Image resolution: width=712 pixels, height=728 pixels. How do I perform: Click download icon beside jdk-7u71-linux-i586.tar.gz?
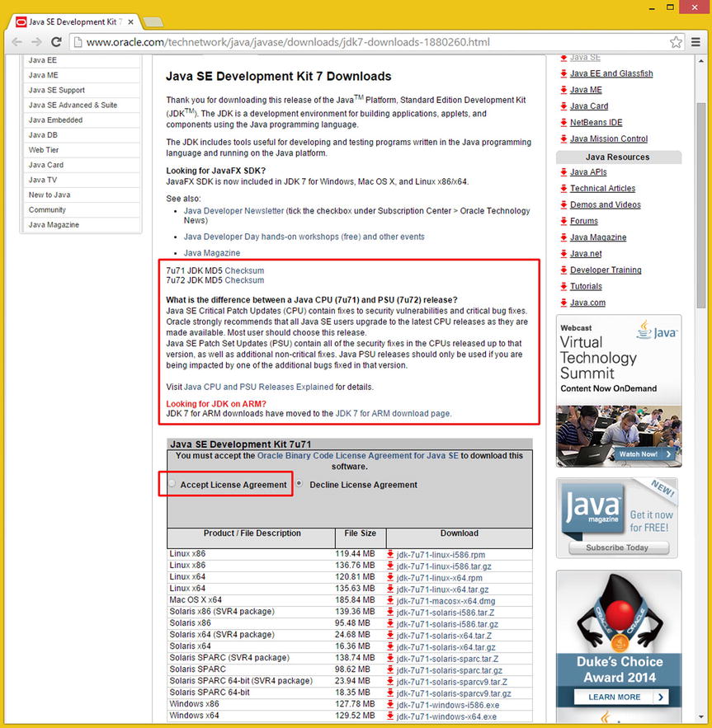[390, 566]
